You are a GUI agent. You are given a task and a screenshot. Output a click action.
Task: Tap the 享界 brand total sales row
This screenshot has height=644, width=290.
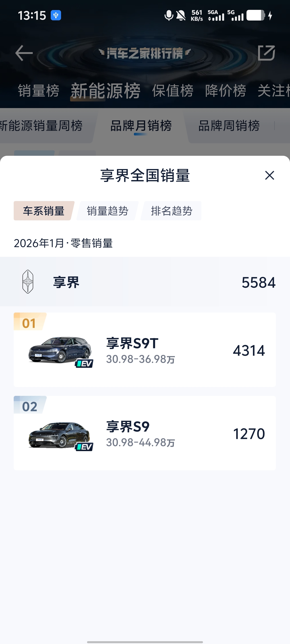(145, 282)
